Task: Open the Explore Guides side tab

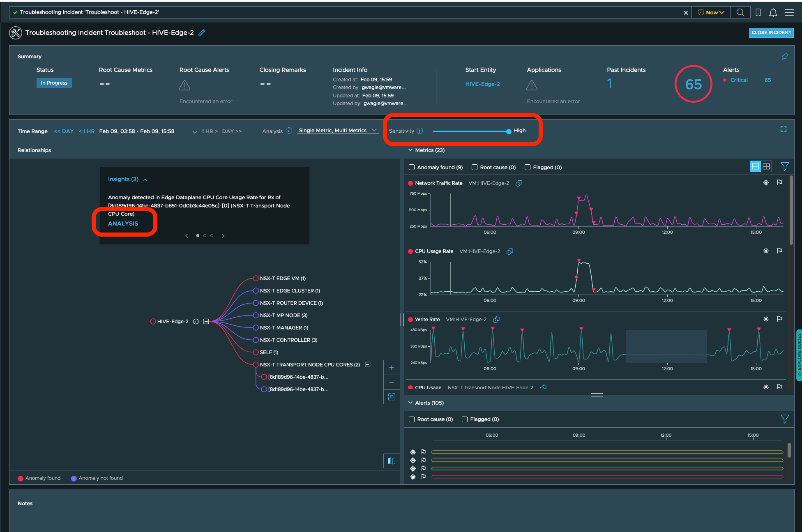Action: click(799, 355)
